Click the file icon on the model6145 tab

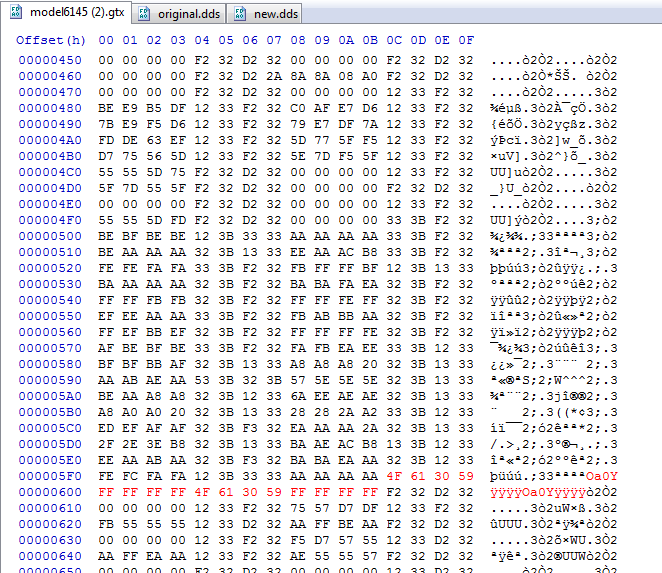click(16, 12)
